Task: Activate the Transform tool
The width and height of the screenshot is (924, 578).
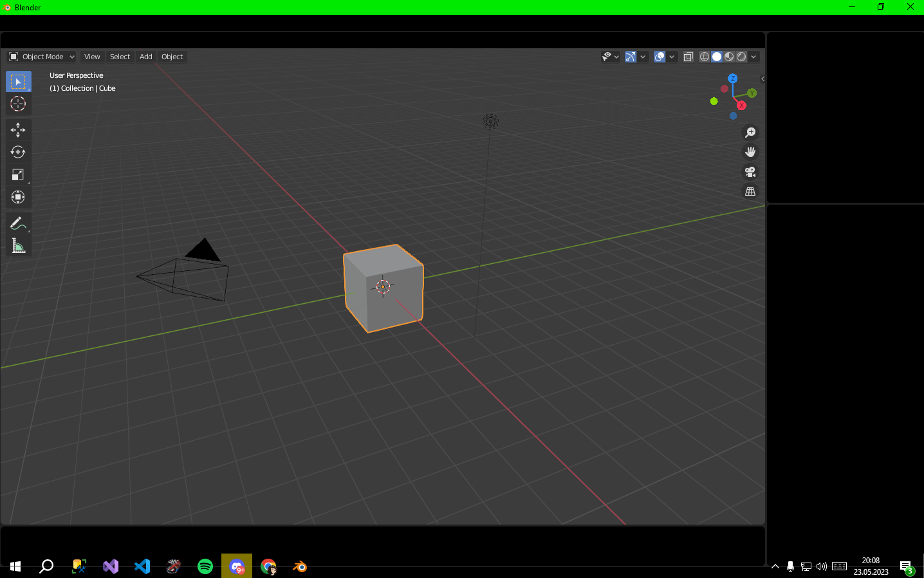Action: [18, 197]
